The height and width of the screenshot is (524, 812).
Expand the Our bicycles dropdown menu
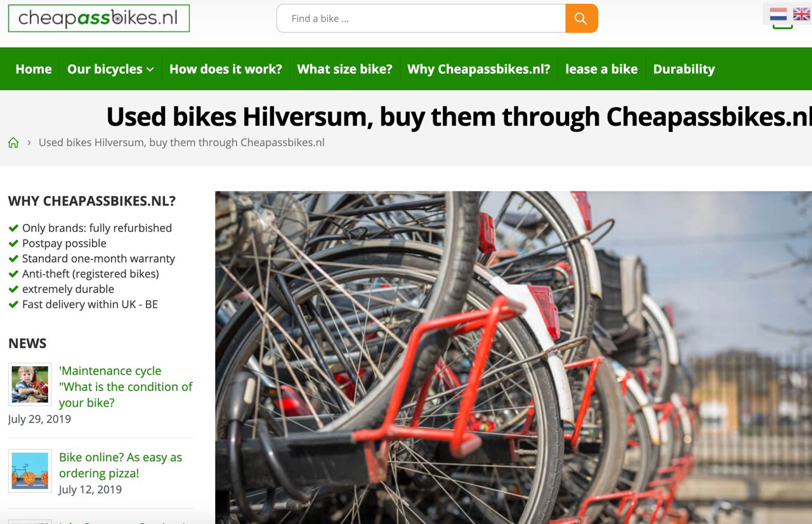coord(110,69)
